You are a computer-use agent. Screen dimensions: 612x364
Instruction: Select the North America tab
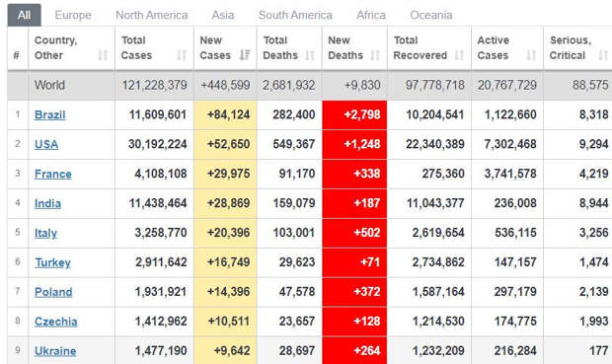coord(152,15)
